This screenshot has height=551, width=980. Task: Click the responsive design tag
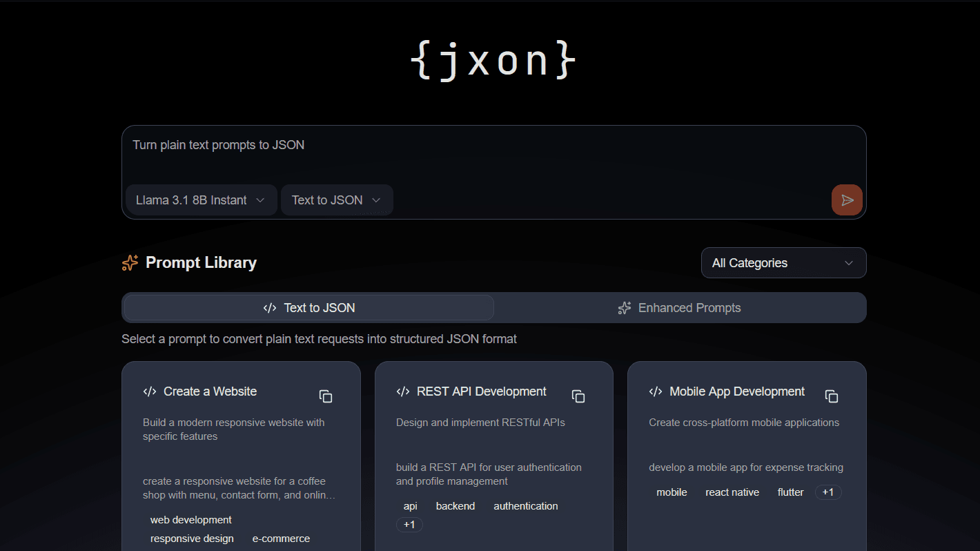coord(192,539)
